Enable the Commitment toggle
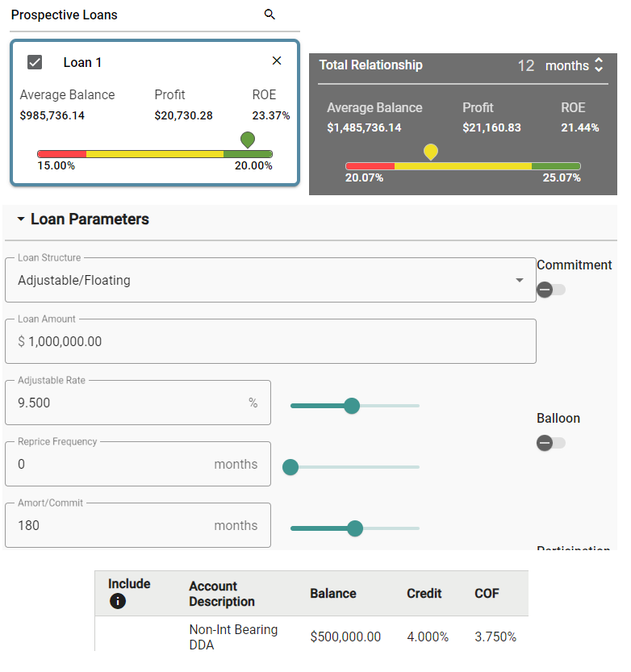The image size is (631, 672). click(552, 290)
